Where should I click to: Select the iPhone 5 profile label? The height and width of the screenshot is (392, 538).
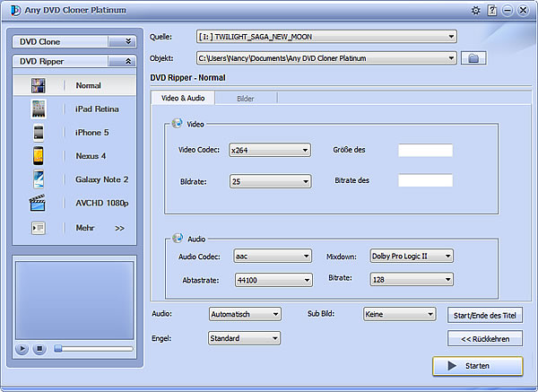(x=92, y=133)
